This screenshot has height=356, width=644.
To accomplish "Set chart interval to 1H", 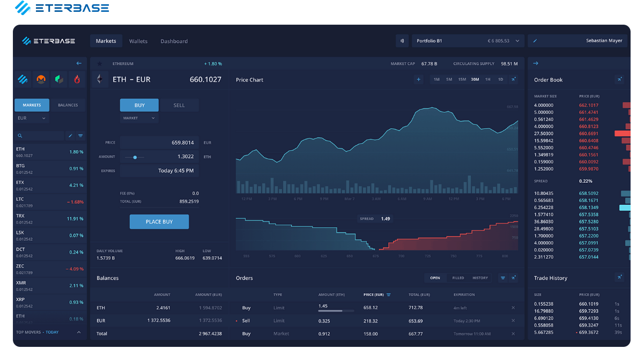I will [487, 79].
